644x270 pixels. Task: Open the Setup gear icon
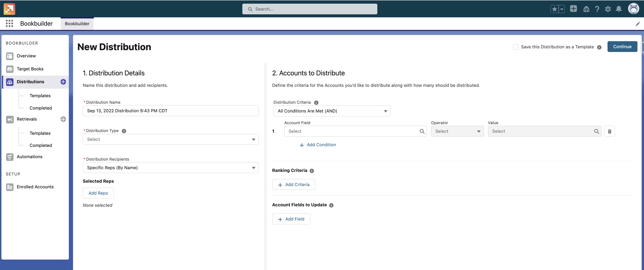(608, 9)
